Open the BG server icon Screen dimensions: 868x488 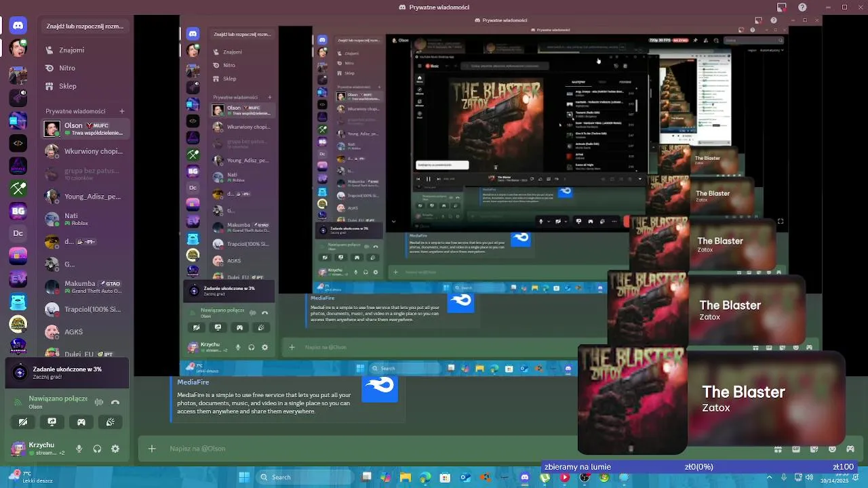tap(18, 211)
